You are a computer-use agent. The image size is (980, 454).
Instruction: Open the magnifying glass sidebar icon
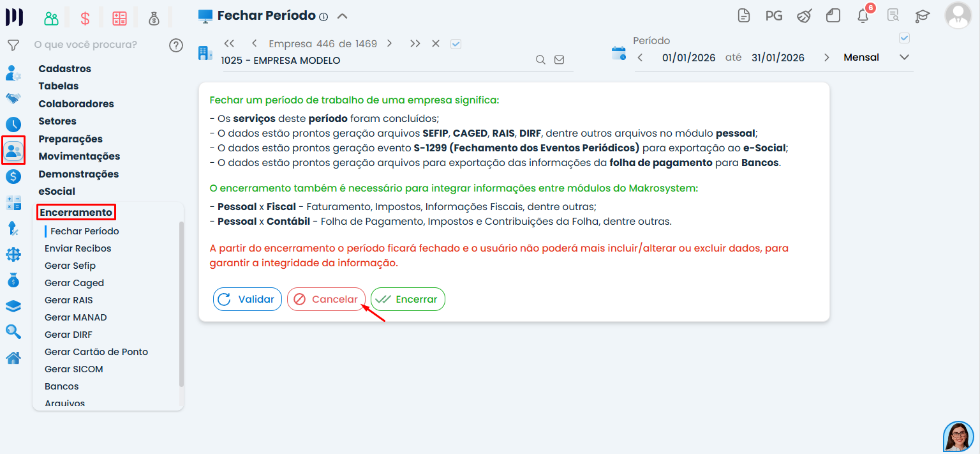tap(13, 331)
